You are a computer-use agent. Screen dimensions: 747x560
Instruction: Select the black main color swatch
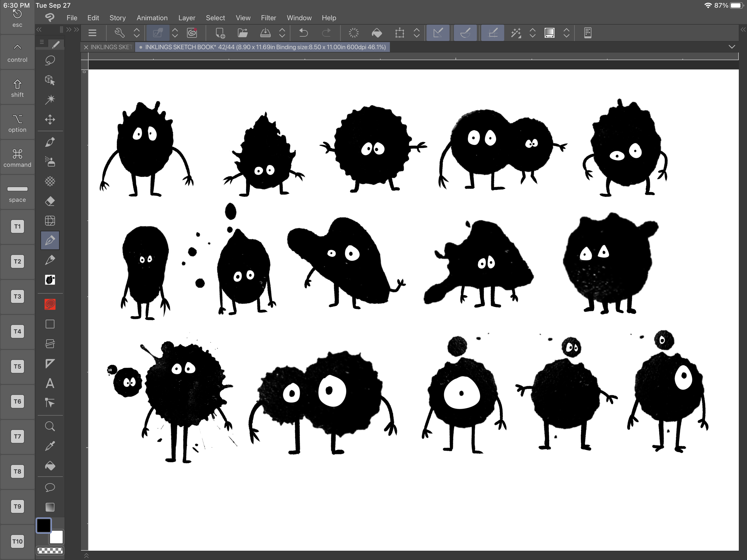tap(43, 526)
